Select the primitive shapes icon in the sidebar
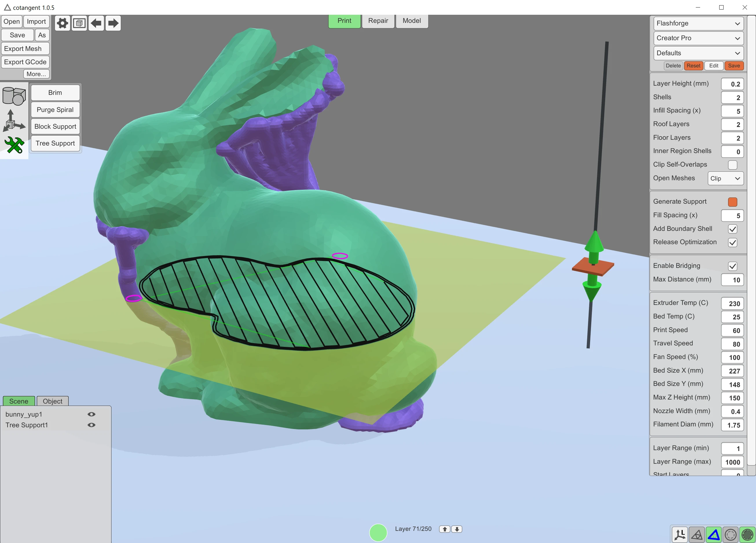The width and height of the screenshot is (756, 543). point(14,96)
